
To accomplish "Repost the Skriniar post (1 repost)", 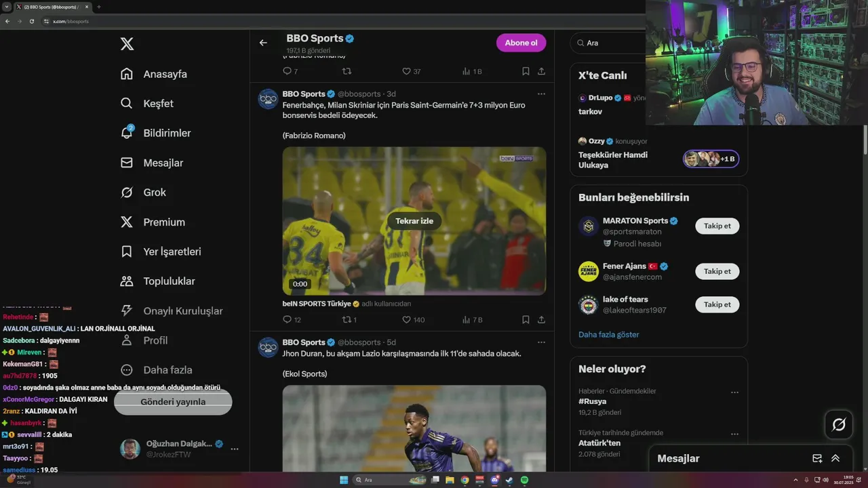I will tap(349, 320).
